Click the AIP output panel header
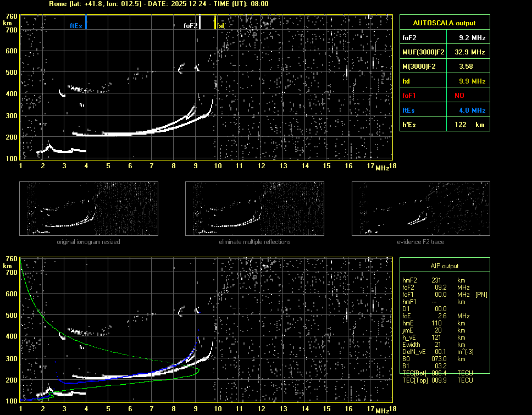 tap(444, 266)
